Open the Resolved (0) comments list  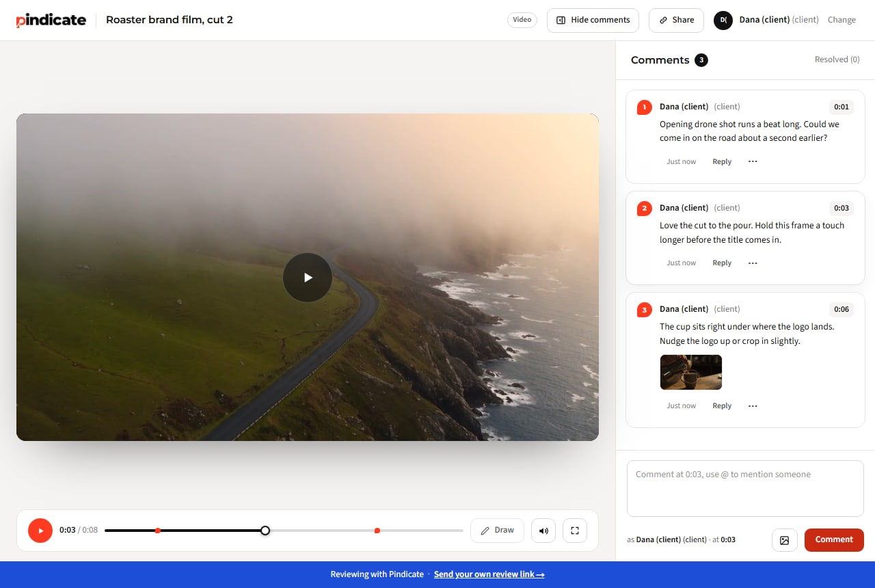[837, 59]
